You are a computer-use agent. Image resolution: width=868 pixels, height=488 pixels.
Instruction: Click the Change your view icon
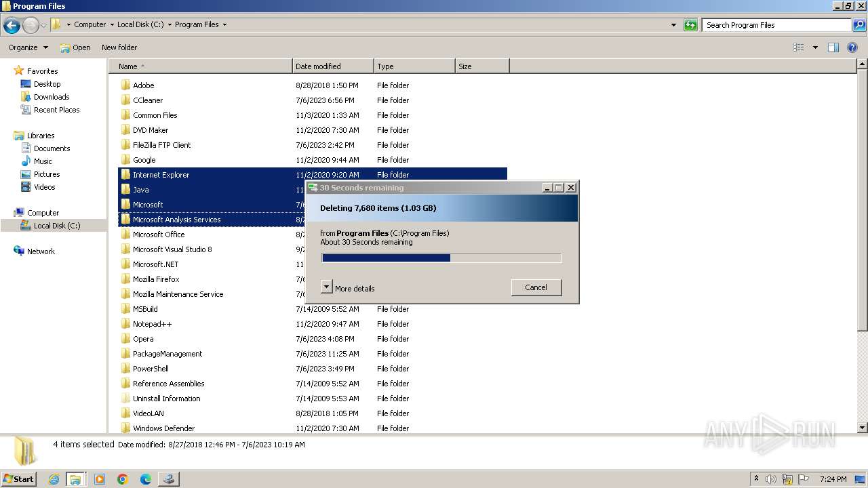(x=799, y=47)
